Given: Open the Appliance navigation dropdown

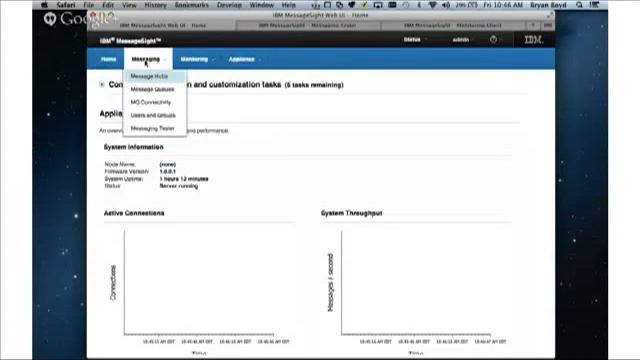Looking at the screenshot, I should coord(244,59).
